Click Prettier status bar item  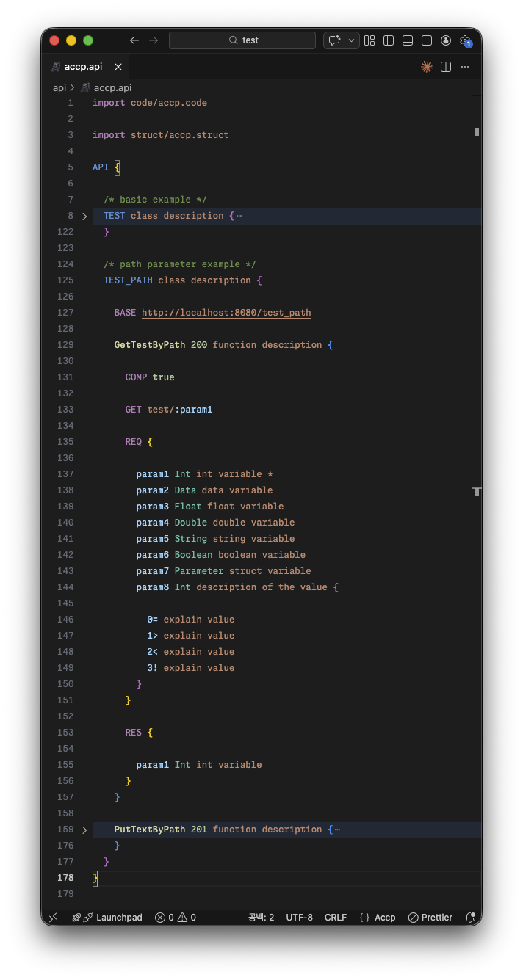pyautogui.click(x=430, y=918)
